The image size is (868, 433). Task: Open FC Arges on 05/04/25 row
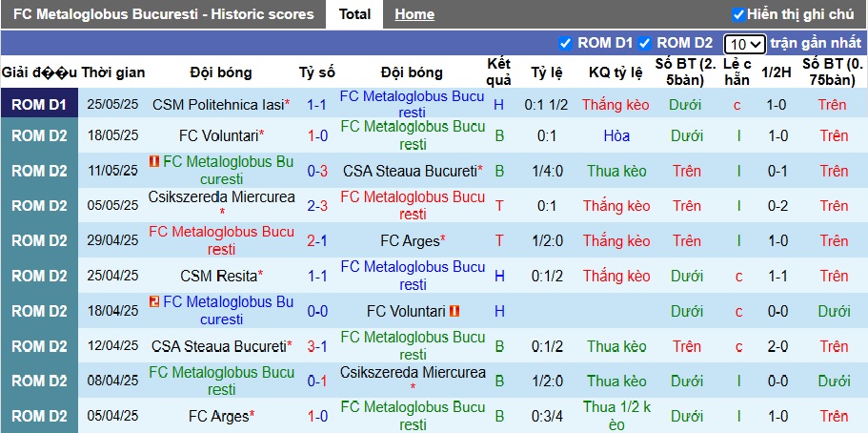[x=218, y=417]
